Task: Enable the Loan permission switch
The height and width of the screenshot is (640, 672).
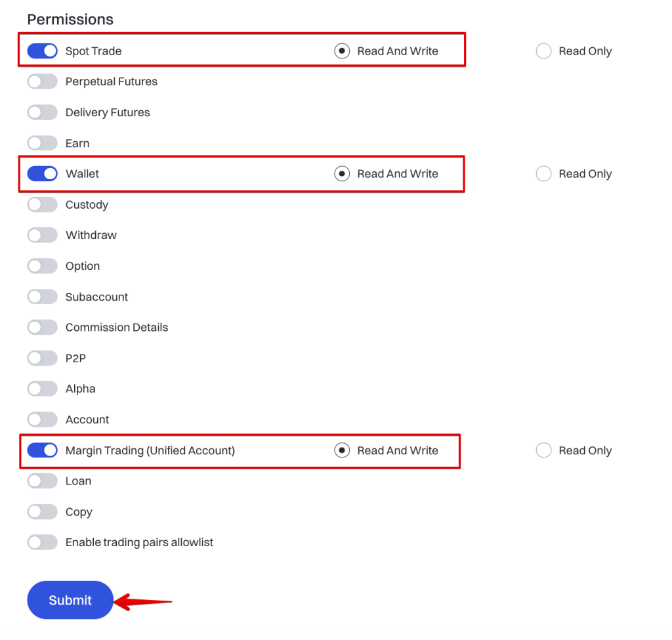Action: 42,481
